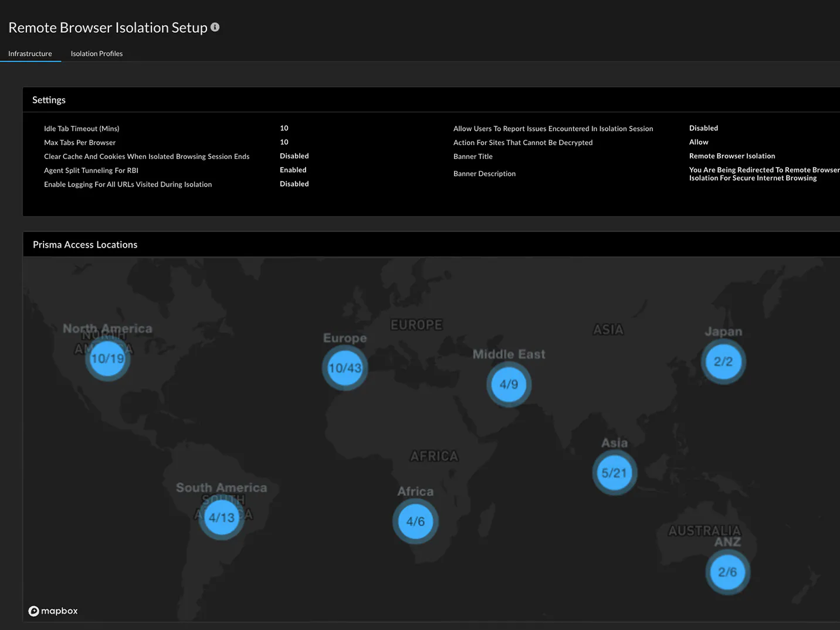
Task: Click the South America 4/13 marker
Action: coord(221,517)
